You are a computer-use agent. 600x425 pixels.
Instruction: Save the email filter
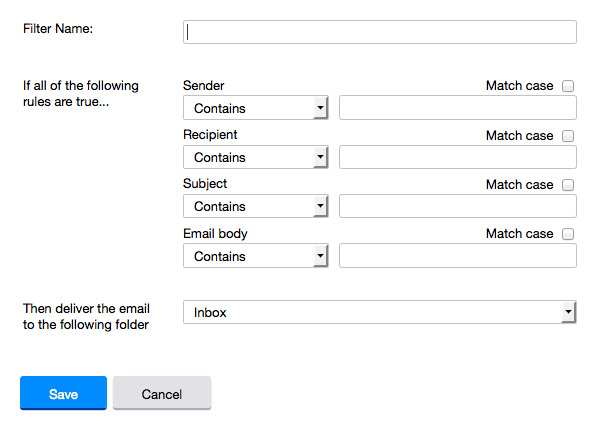[63, 394]
